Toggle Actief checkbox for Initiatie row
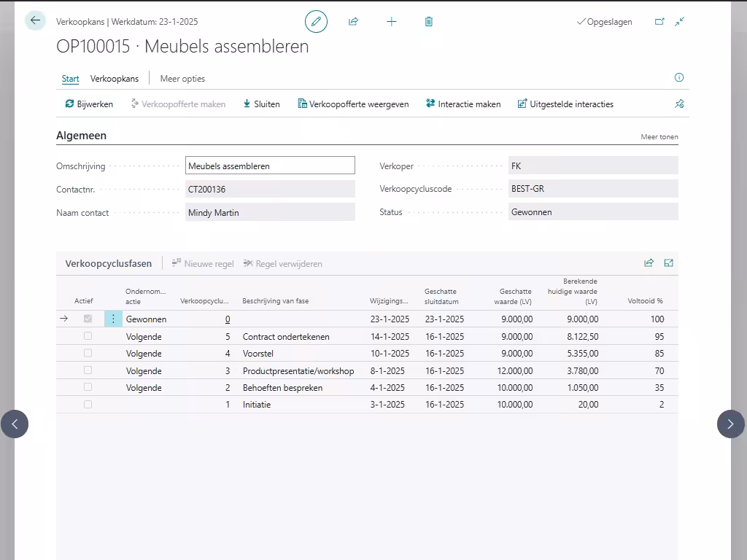 (88, 404)
